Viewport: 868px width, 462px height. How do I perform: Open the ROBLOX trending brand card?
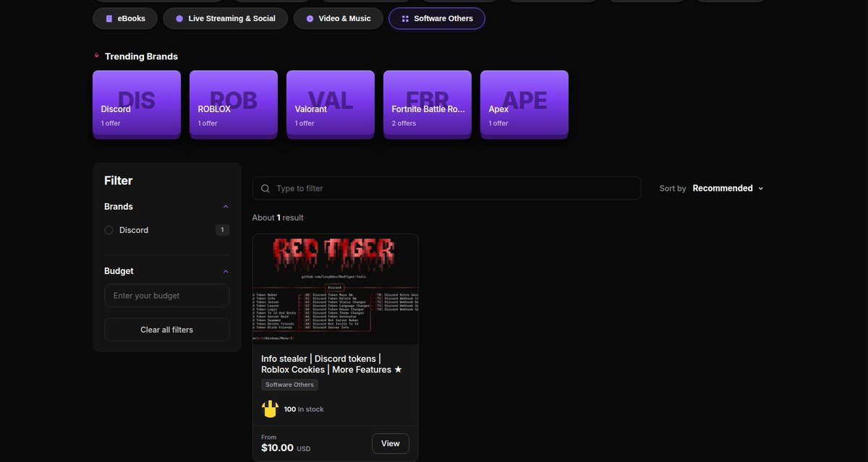234,103
